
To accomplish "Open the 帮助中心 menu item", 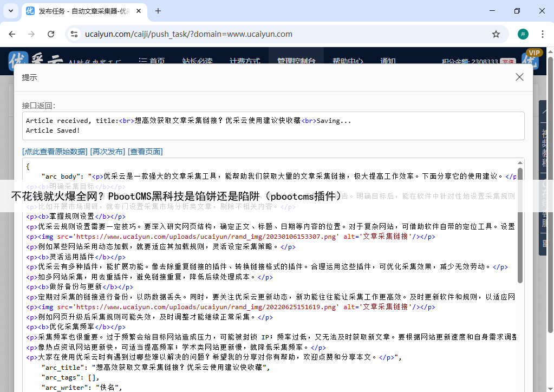I will [347, 61].
